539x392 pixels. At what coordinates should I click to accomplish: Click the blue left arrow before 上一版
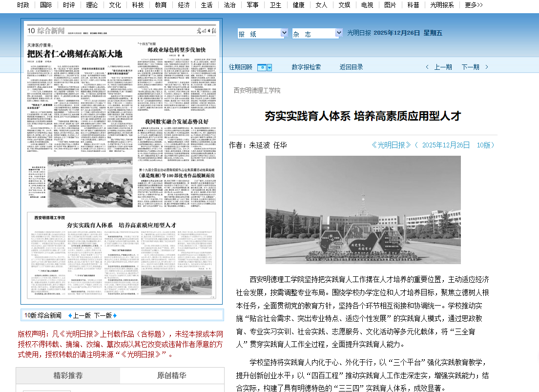70,315
